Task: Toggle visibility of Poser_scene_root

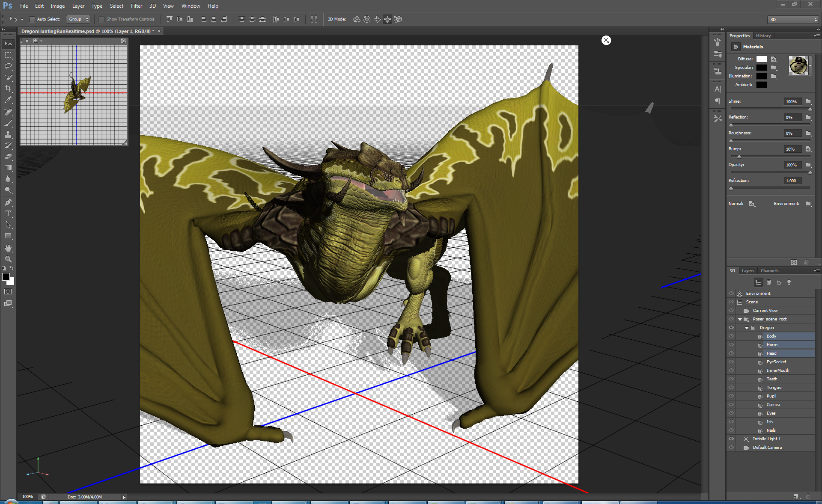Action: point(731,319)
